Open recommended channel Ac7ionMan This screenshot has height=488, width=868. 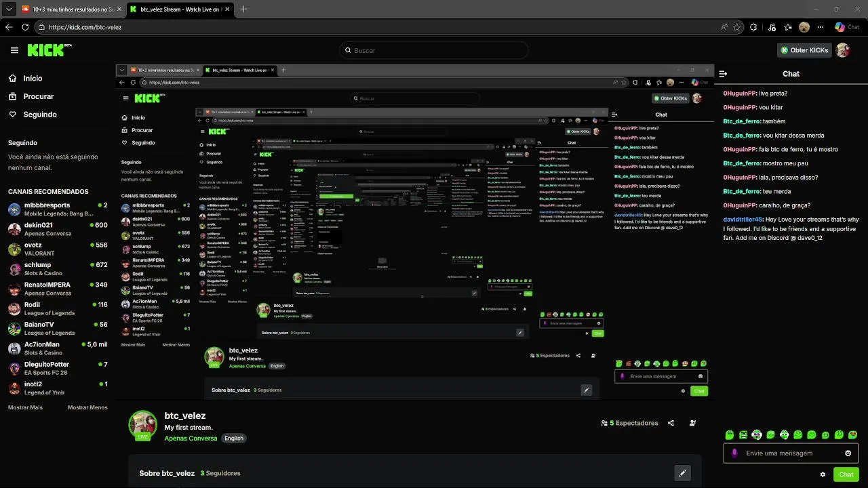[x=58, y=348]
